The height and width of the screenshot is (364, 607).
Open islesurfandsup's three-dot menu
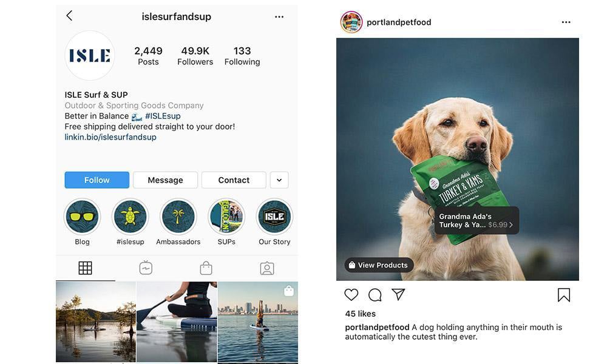coord(279,16)
